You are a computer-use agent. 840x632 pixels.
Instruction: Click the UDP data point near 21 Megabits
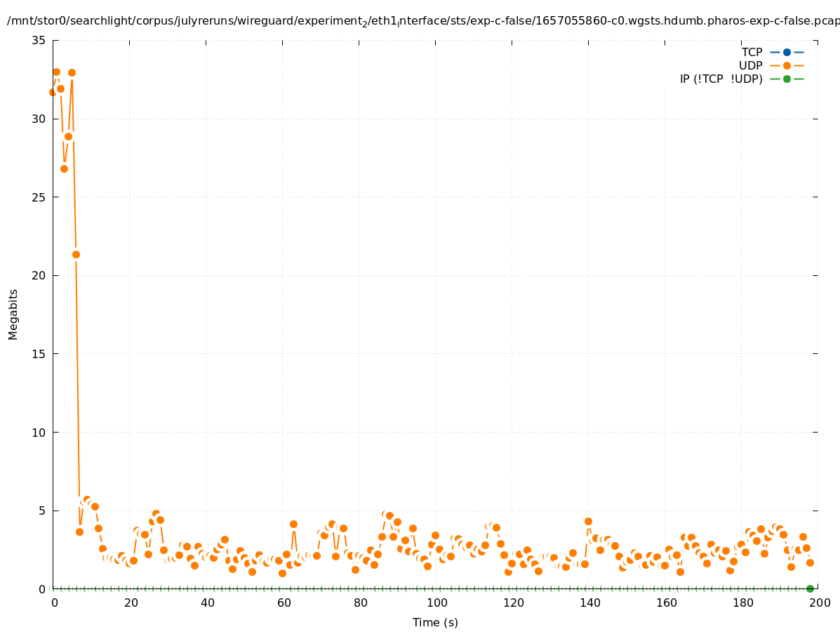tap(76, 254)
